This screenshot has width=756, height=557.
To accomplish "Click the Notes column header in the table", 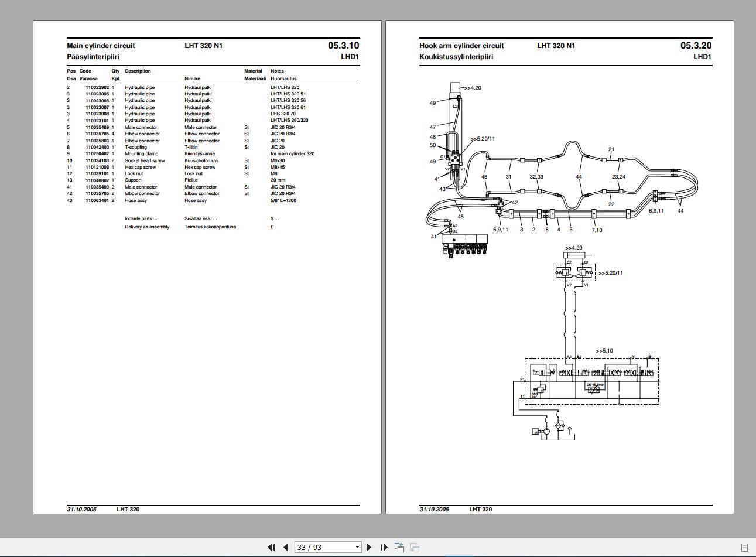I will point(276,71).
